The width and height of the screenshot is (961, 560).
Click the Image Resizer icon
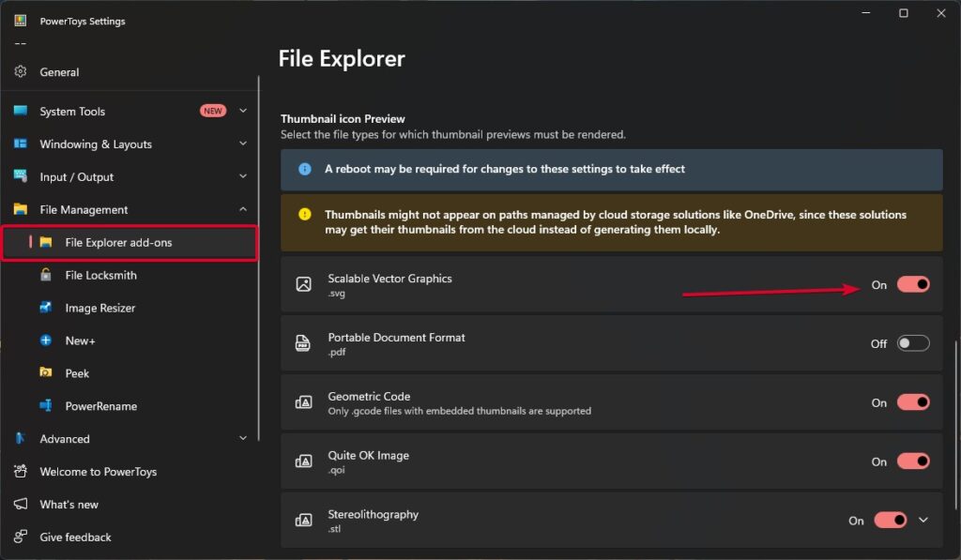coord(46,307)
